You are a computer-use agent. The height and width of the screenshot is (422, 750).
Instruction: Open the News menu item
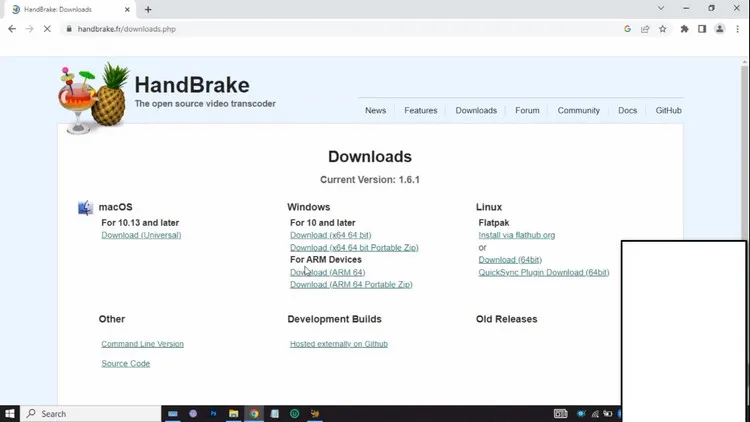pyautogui.click(x=375, y=111)
